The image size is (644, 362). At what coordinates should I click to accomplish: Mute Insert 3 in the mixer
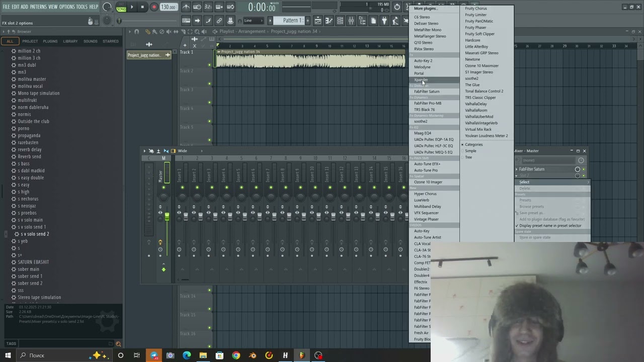(x=211, y=188)
